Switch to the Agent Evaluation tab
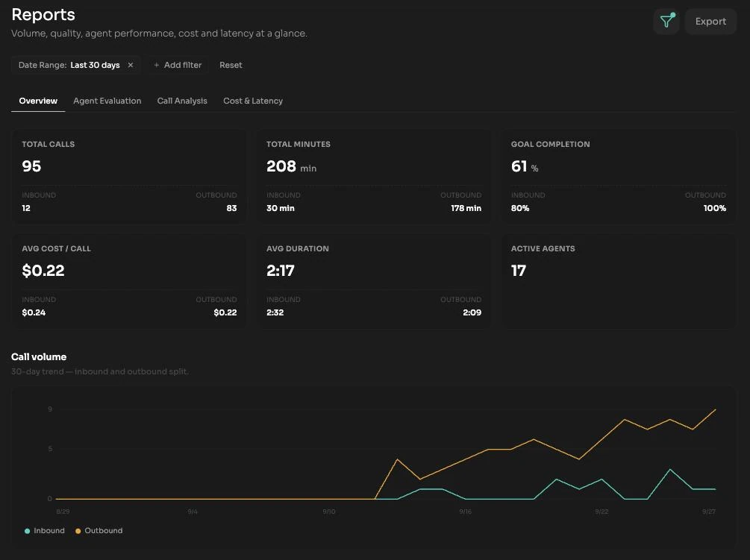 [x=107, y=101]
